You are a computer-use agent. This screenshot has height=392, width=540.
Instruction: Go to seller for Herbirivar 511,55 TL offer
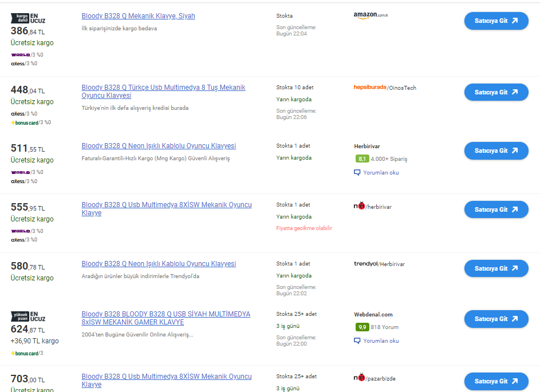pyautogui.click(x=496, y=151)
